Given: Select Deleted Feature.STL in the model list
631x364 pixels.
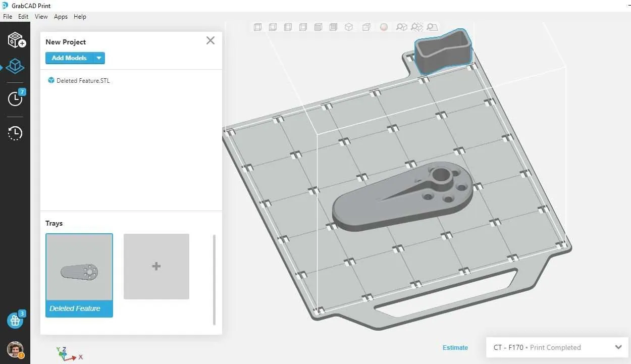Looking at the screenshot, I should tap(83, 80).
